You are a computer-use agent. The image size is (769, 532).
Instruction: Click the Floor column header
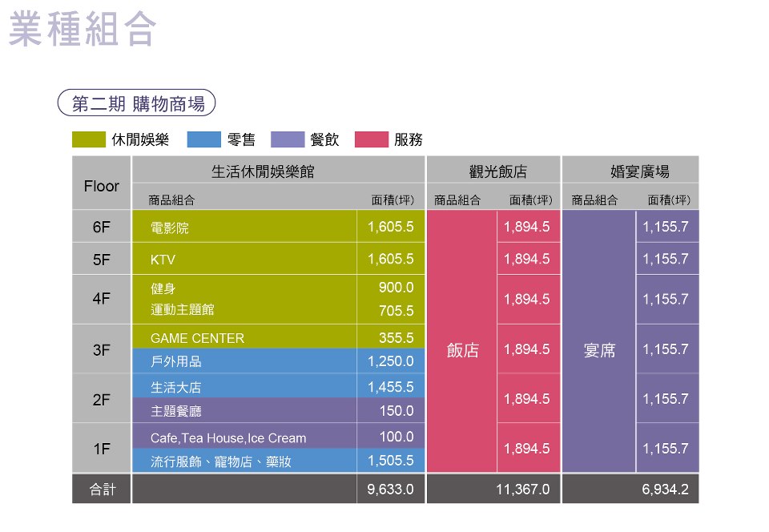[102, 183]
